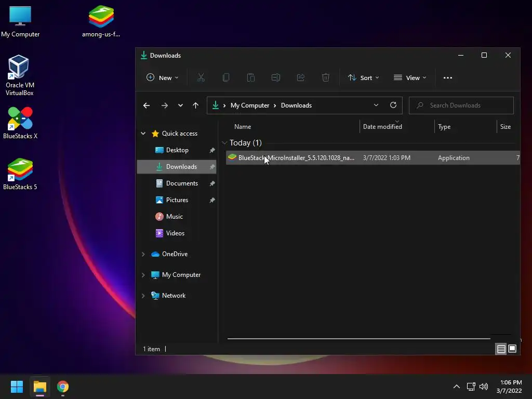The width and height of the screenshot is (532, 399).
Task: Select the BlueStacksMicroInstaller_5.5.120.1028 file name
Action: 296,158
